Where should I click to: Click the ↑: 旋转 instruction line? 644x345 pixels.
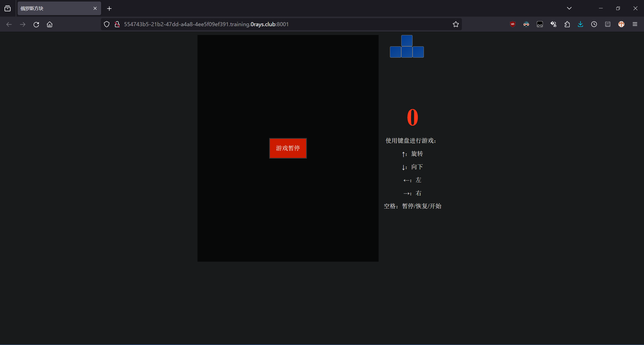(412, 154)
